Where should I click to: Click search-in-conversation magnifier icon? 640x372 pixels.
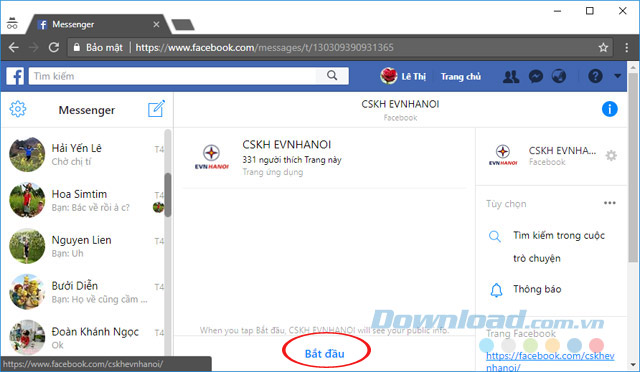495,236
